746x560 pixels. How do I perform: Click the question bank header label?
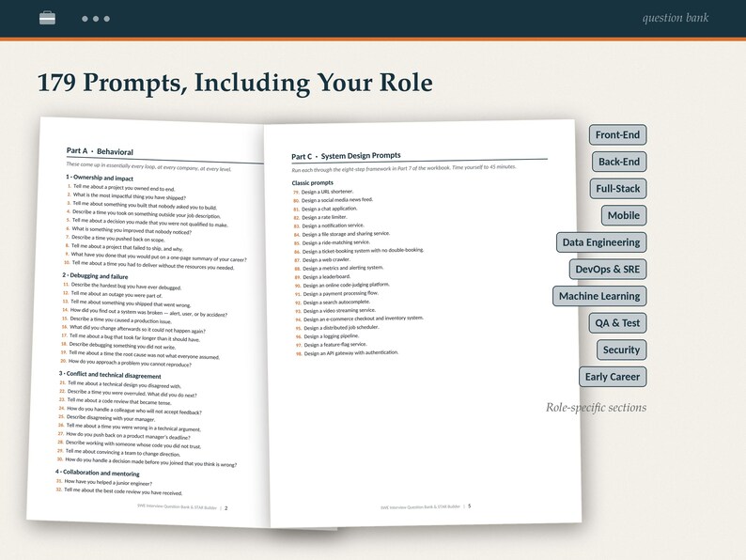pyautogui.click(x=676, y=18)
